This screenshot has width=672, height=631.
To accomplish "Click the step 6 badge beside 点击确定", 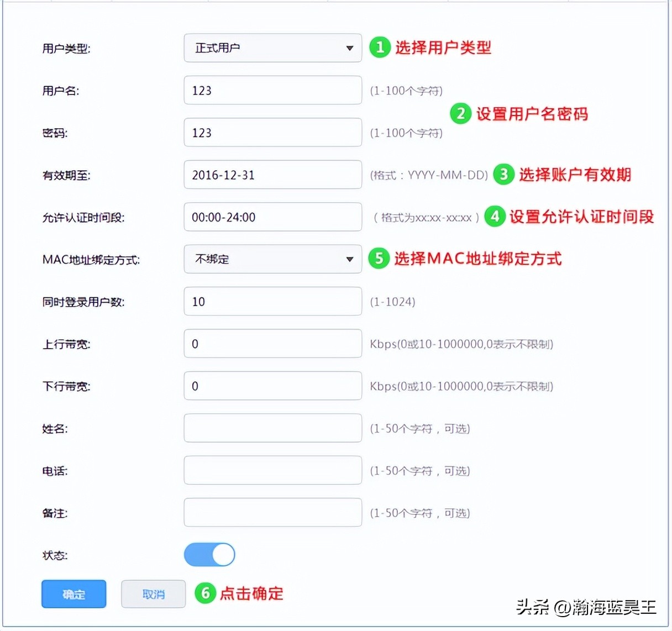I will click(205, 593).
